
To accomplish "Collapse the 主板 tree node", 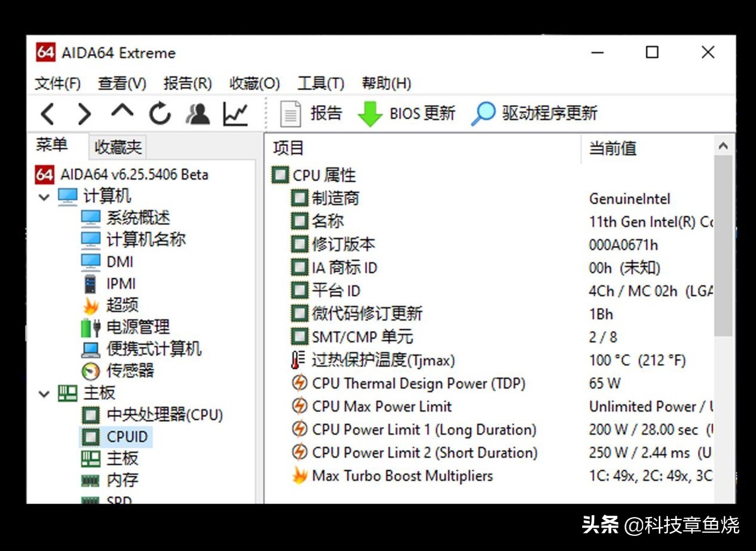I will pyautogui.click(x=43, y=394).
